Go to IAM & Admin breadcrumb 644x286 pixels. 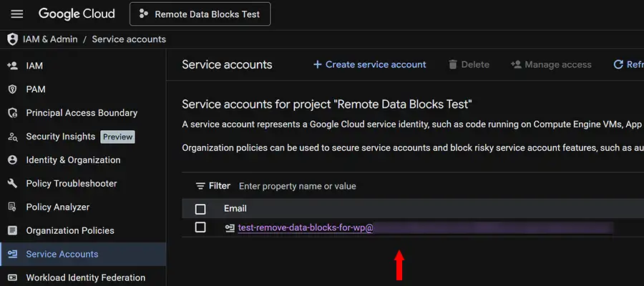(50, 39)
